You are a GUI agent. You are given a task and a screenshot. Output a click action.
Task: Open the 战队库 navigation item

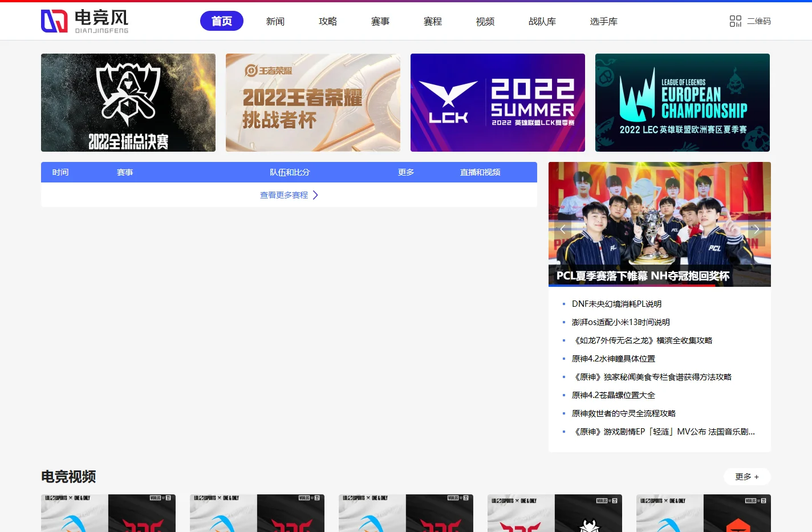click(542, 21)
